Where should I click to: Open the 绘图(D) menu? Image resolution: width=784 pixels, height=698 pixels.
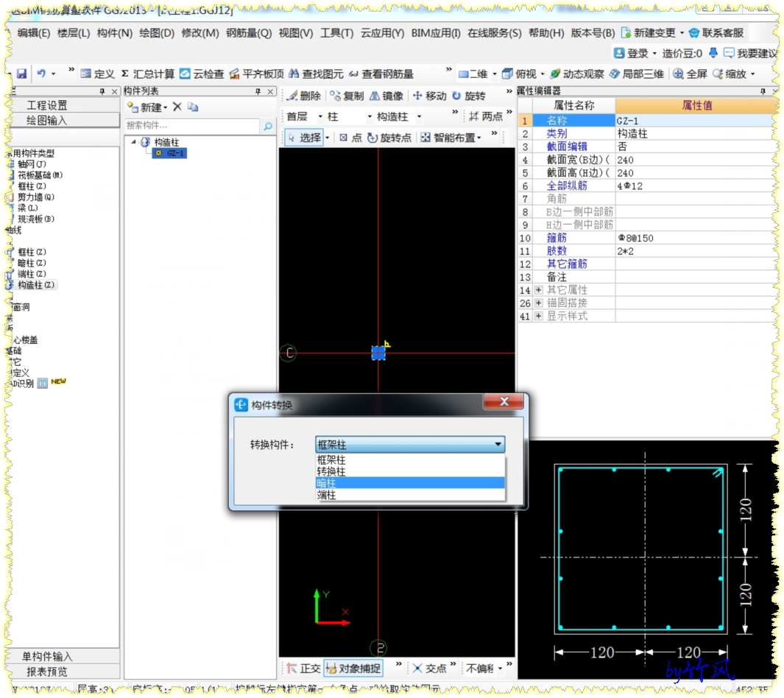(157, 32)
